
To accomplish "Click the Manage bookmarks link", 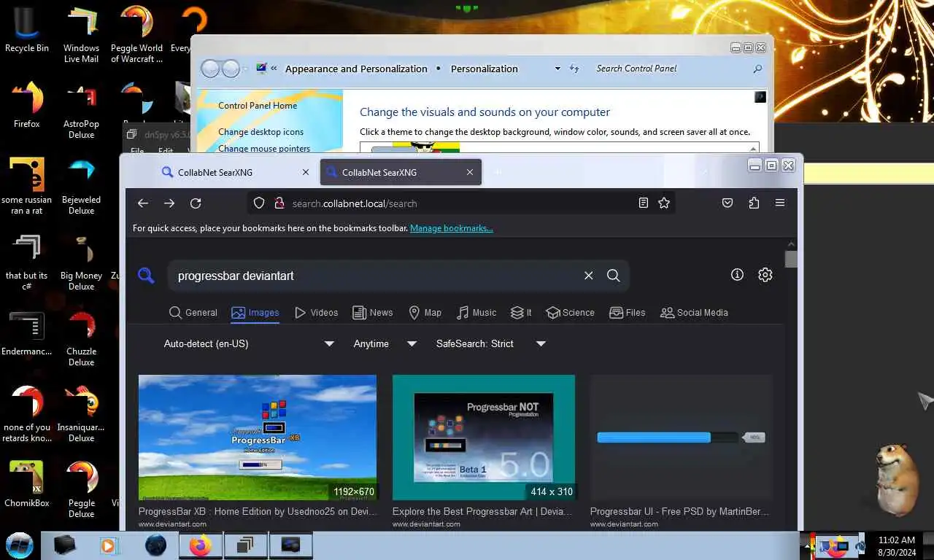I will click(x=452, y=228).
